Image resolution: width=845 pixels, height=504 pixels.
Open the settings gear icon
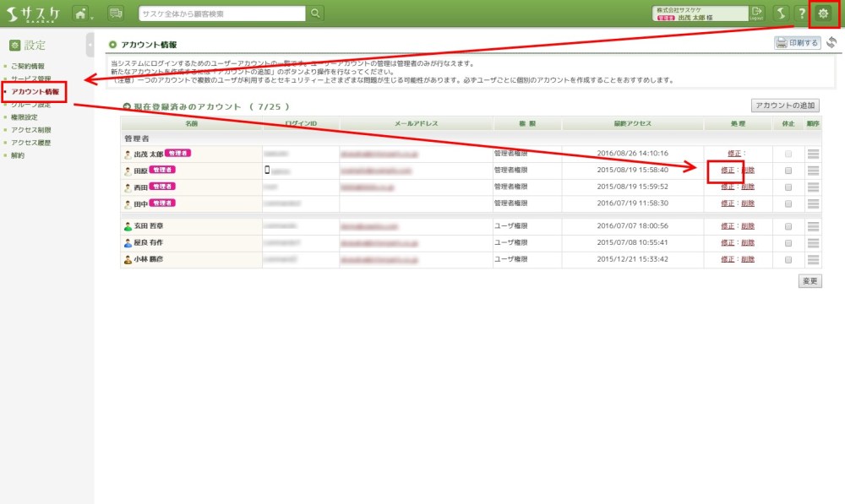pyautogui.click(x=823, y=14)
